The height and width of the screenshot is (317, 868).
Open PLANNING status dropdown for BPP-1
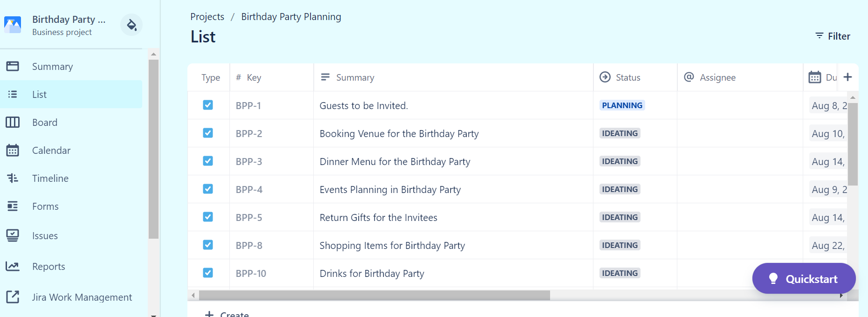tap(622, 105)
